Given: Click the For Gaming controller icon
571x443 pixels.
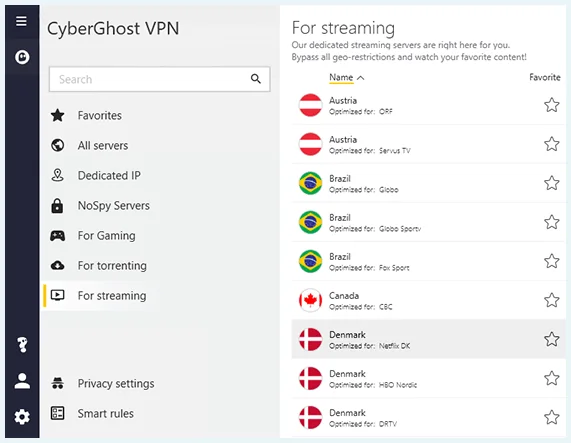Looking at the screenshot, I should [58, 236].
